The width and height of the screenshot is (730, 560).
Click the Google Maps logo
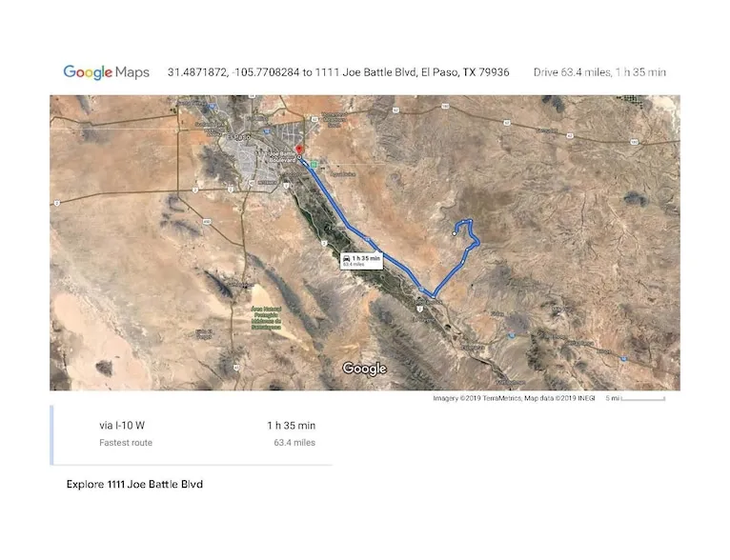point(106,72)
